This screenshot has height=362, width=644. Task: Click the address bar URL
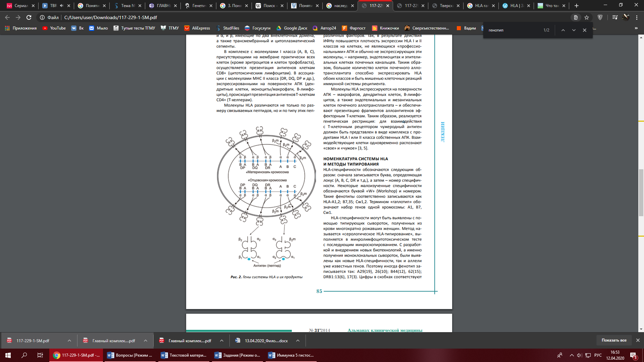point(111,17)
